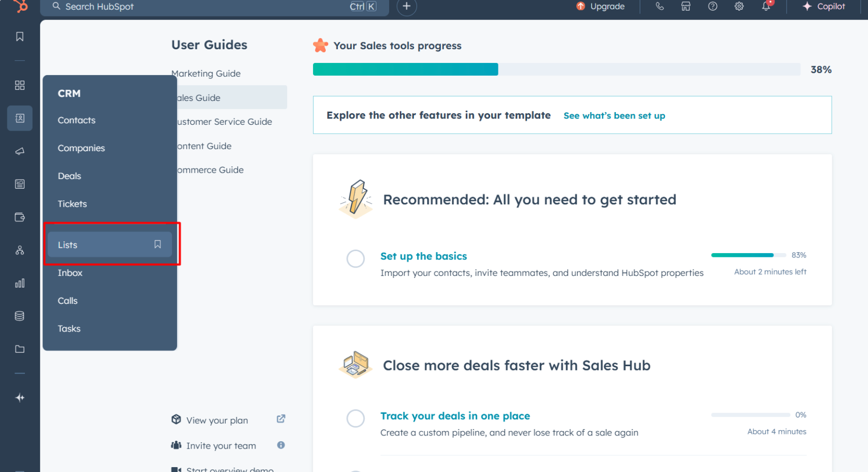Click the Upgrade button
The height and width of the screenshot is (472, 868).
[600, 6]
